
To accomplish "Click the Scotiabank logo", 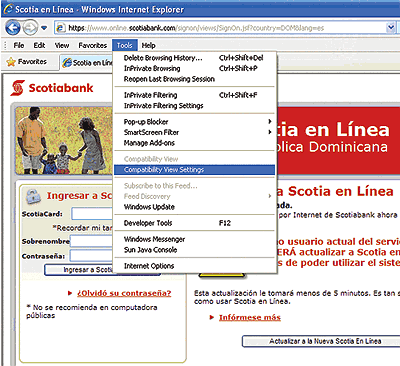I will click(x=52, y=88).
